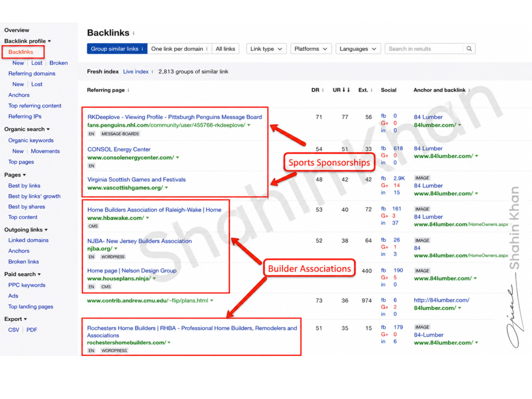Open Best by shares

27,206
